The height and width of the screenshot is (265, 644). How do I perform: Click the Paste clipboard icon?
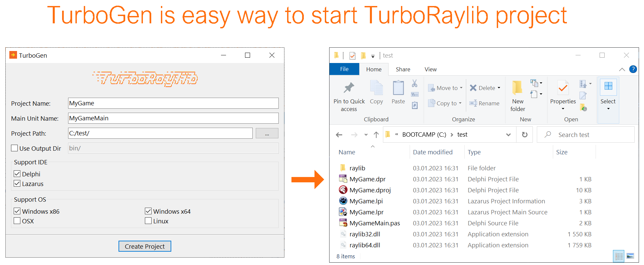click(x=398, y=88)
